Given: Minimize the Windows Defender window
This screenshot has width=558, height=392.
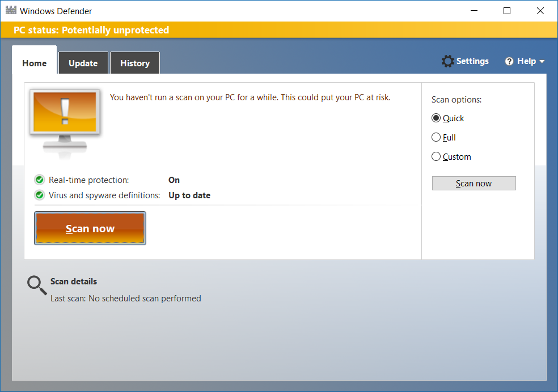Looking at the screenshot, I should pos(474,11).
